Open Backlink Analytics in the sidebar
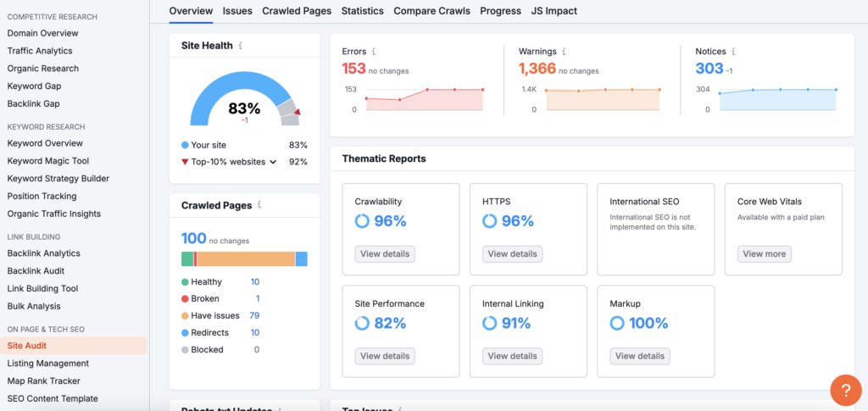This screenshot has width=868, height=411. pos(44,253)
